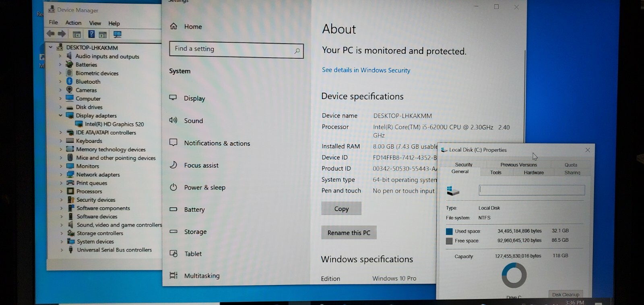
Task: Click the Find a setting search box
Action: pyautogui.click(x=236, y=50)
